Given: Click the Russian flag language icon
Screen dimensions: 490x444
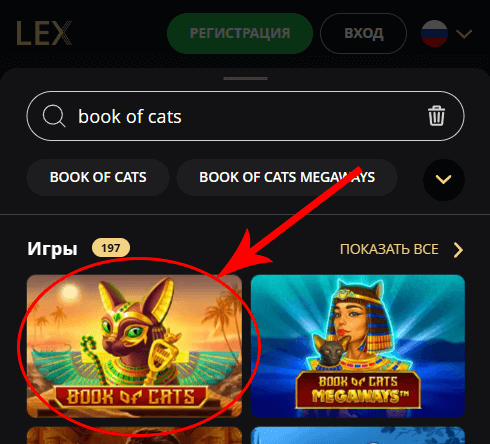Looking at the screenshot, I should [434, 33].
